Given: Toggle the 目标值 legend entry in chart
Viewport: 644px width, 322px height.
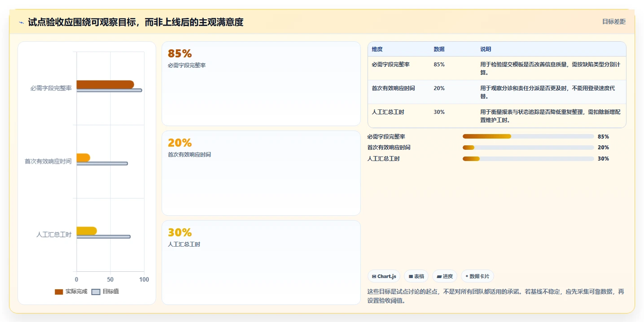Looking at the screenshot, I should click(105, 292).
